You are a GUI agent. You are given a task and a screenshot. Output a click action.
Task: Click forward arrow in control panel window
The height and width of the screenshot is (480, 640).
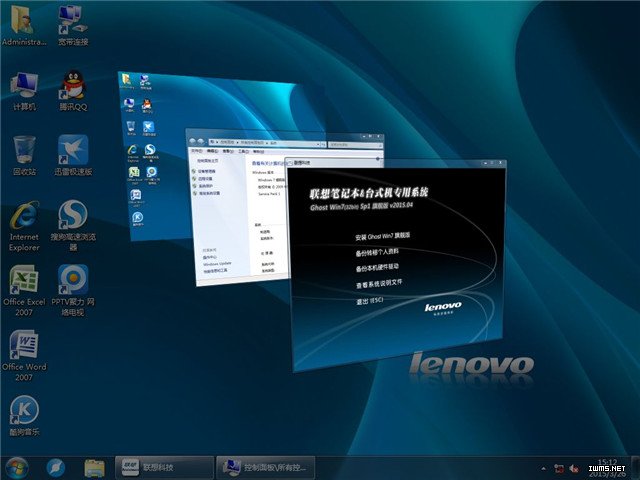[x=201, y=141]
